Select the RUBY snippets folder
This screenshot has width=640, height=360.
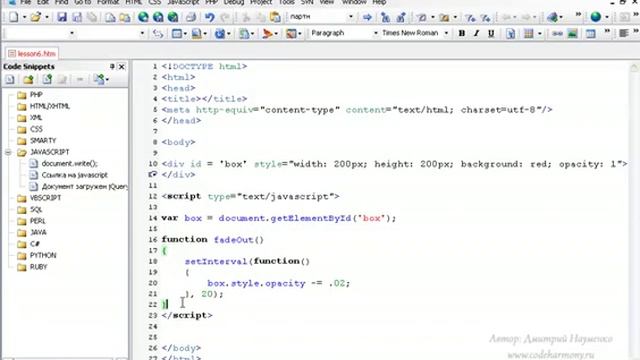tap(38, 267)
